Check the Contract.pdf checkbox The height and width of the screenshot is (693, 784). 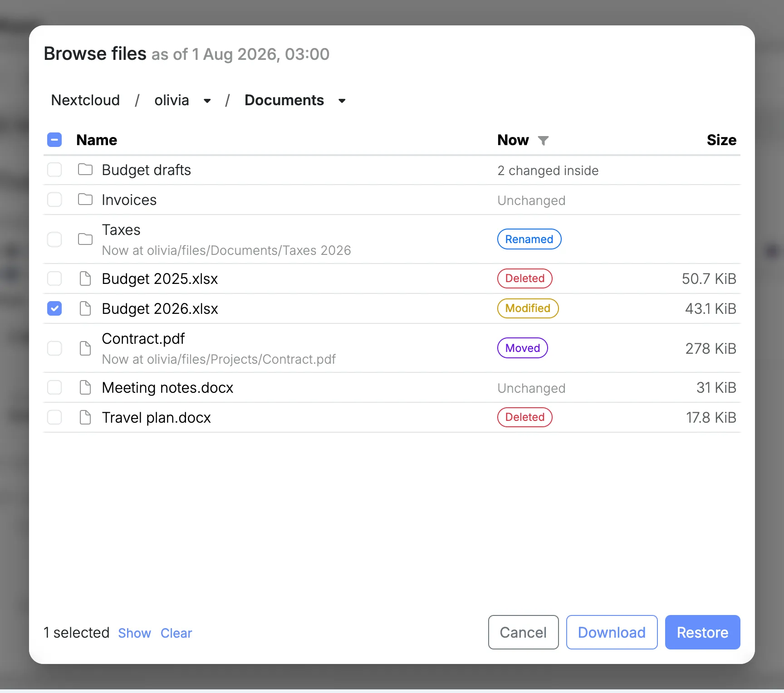(54, 348)
